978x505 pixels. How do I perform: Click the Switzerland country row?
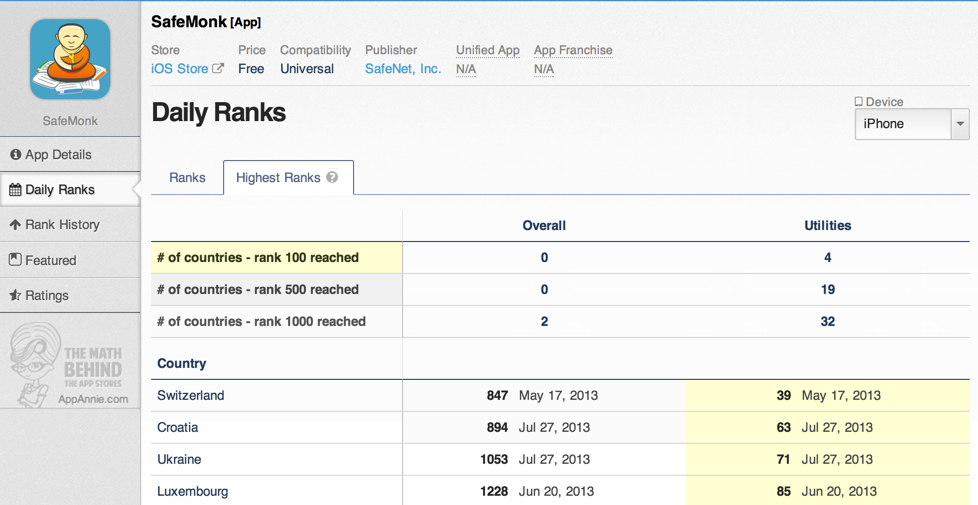191,396
